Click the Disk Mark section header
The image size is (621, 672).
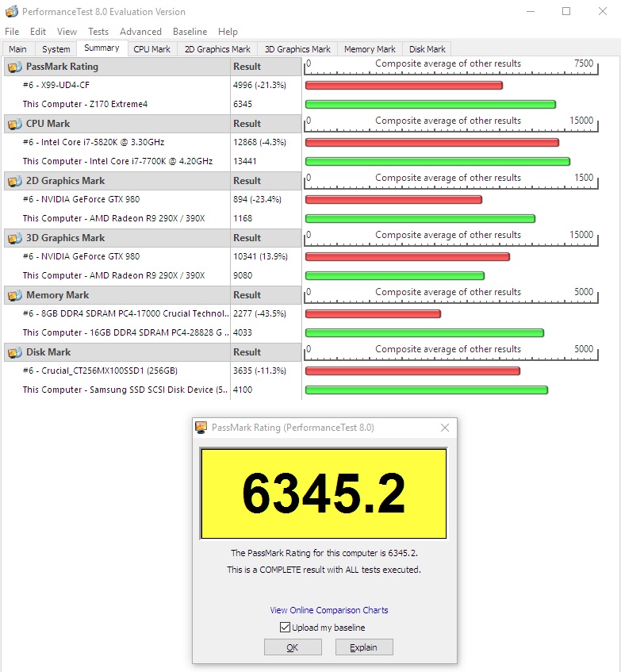click(117, 352)
